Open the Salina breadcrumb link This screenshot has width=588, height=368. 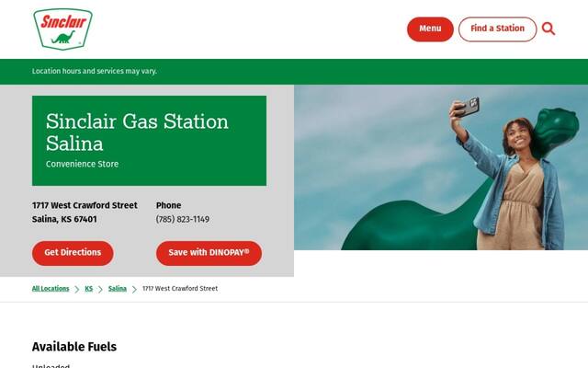[118, 288]
